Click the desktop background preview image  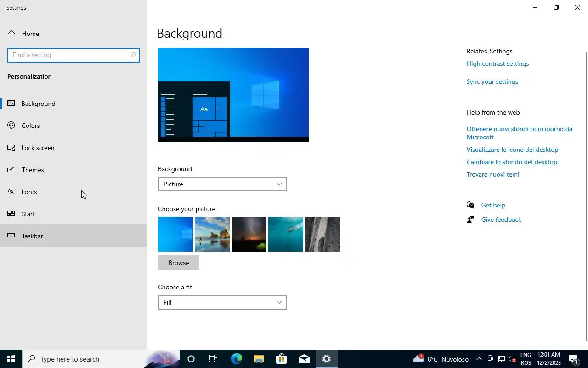coord(233,95)
